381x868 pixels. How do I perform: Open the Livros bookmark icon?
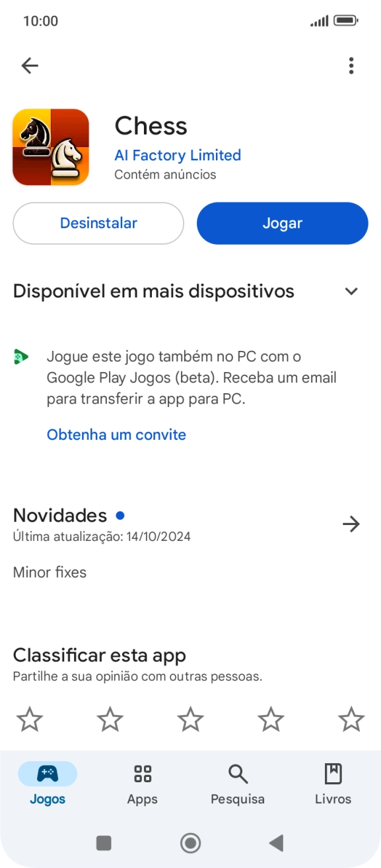(x=333, y=773)
